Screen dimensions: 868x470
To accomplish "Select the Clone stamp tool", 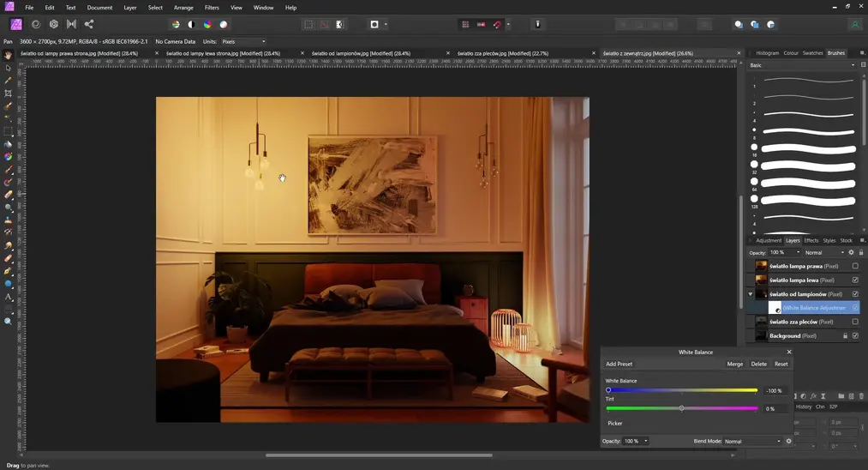I will coord(8,220).
